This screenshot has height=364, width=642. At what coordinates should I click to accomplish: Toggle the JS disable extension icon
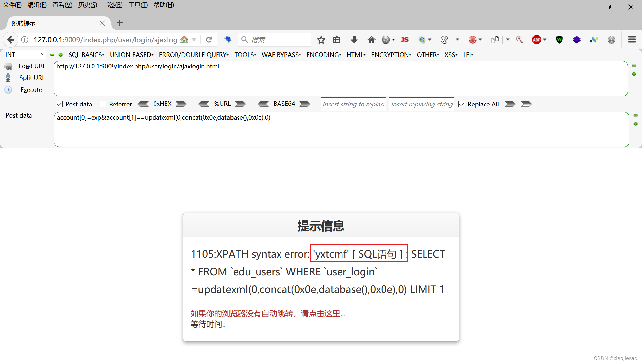click(404, 40)
